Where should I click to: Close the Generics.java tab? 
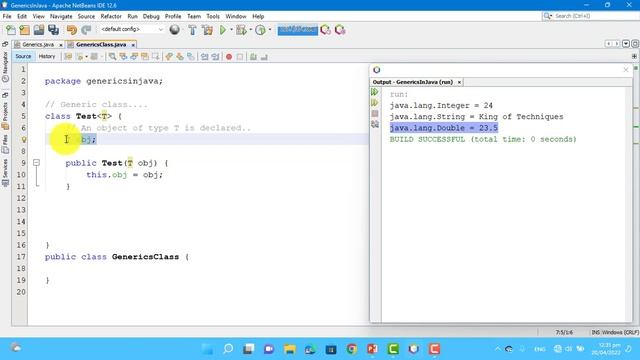(61, 45)
